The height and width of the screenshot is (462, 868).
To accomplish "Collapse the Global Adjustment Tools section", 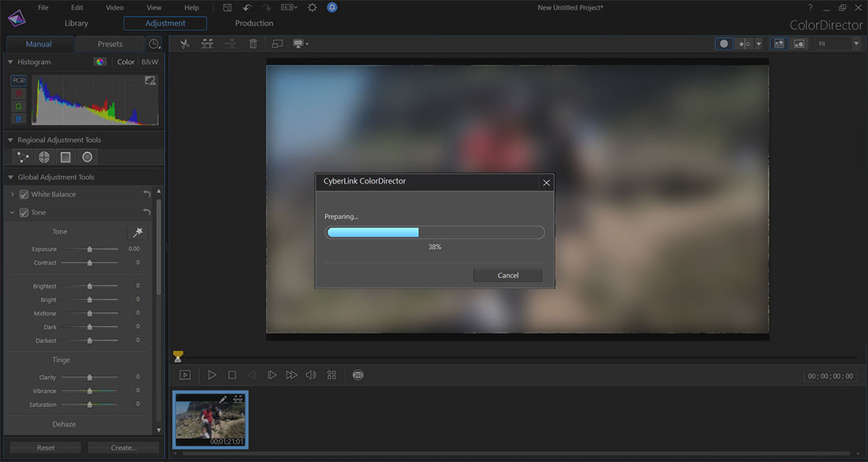I will coord(10,177).
